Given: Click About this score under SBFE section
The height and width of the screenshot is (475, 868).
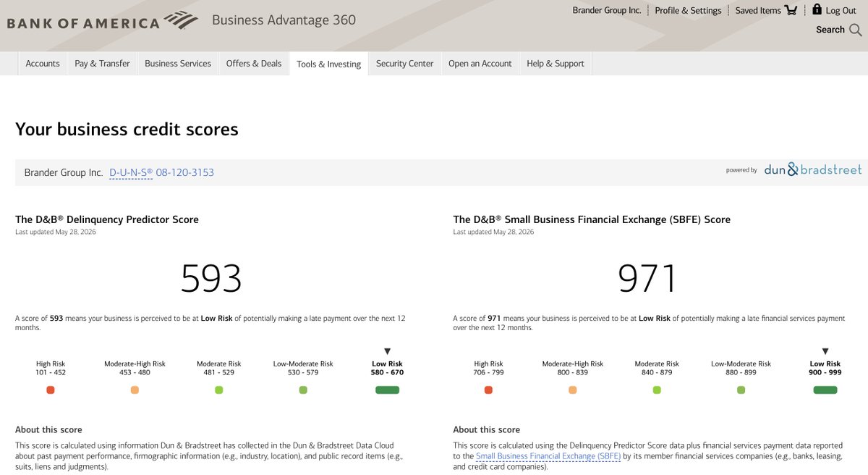Looking at the screenshot, I should pyautogui.click(x=487, y=429).
